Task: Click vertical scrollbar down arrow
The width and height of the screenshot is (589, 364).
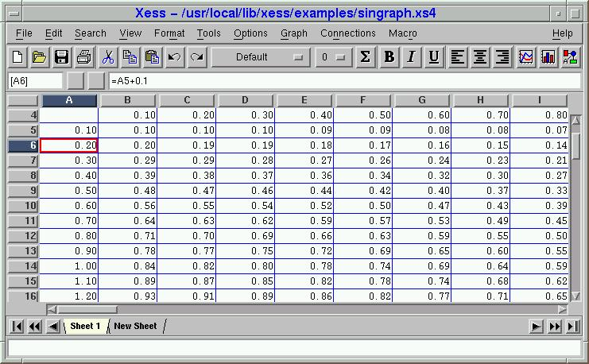Action: pyautogui.click(x=575, y=296)
